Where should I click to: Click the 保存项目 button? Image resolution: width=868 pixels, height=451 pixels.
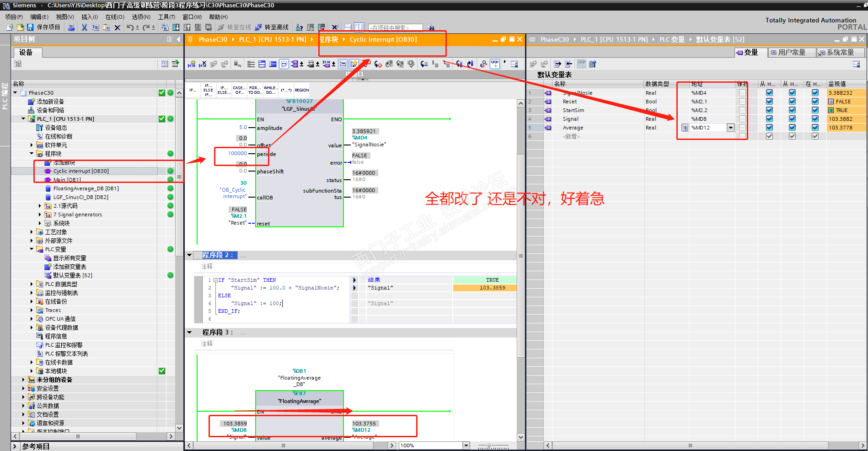coord(44,27)
